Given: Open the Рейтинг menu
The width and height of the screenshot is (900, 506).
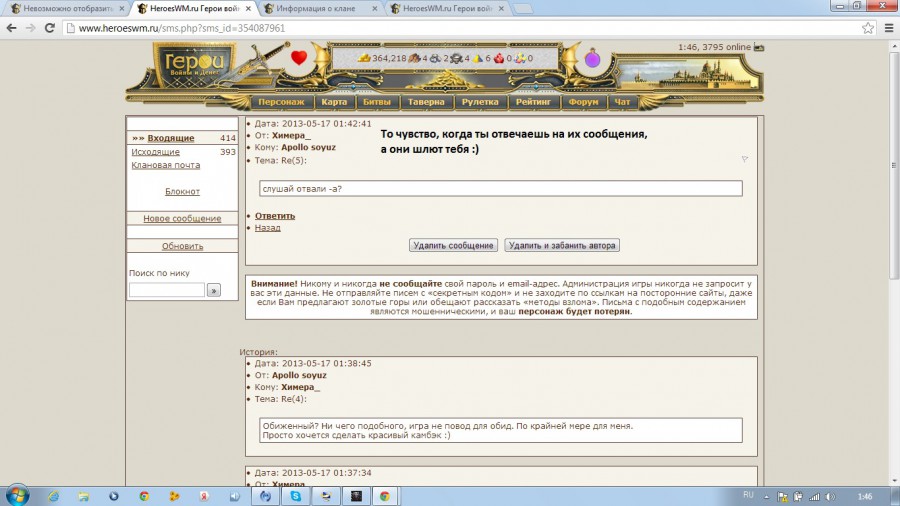Looking at the screenshot, I should point(533,102).
